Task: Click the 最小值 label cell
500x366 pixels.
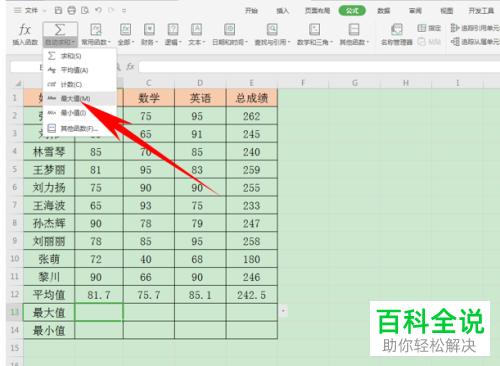Action: coord(49,330)
